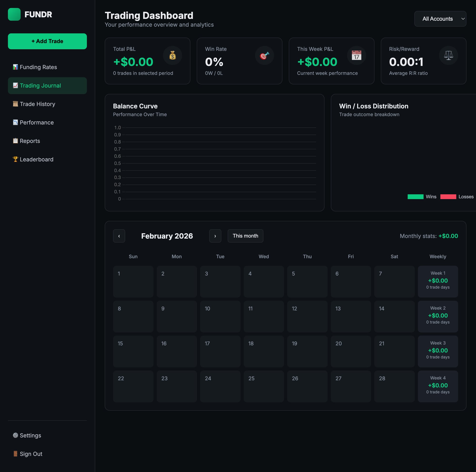Click the target icon on the Win Rate card
This screenshot has height=472, width=476.
click(264, 55)
